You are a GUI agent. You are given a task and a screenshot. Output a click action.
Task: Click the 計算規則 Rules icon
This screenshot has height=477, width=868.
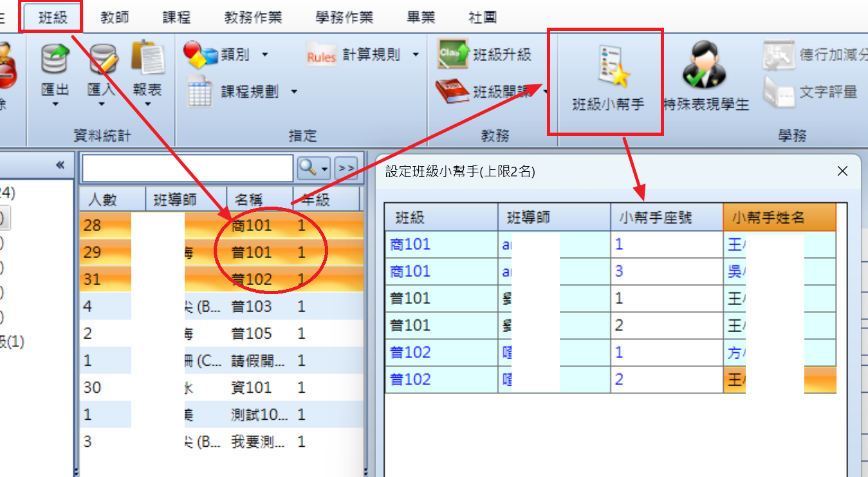[321, 56]
